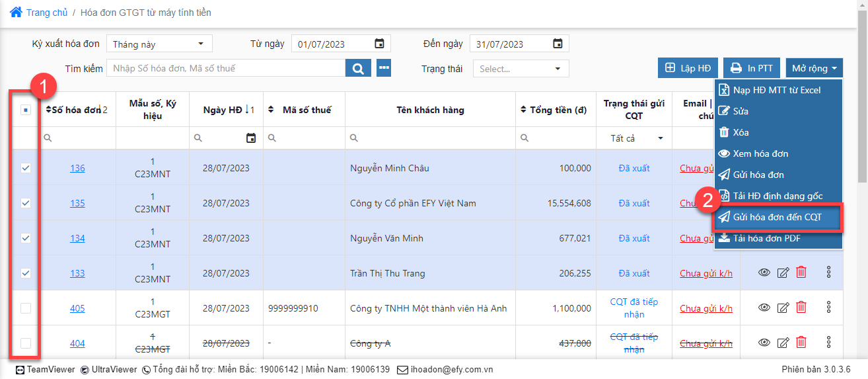Screen dimensions: 868x379
Task: Select Tải hóa đơn PDF menu entry
Action: [766, 238]
